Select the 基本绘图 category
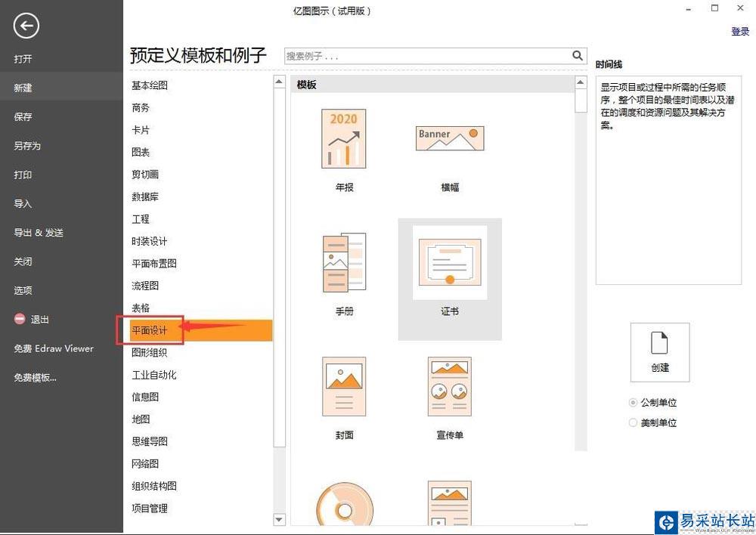 [150, 85]
